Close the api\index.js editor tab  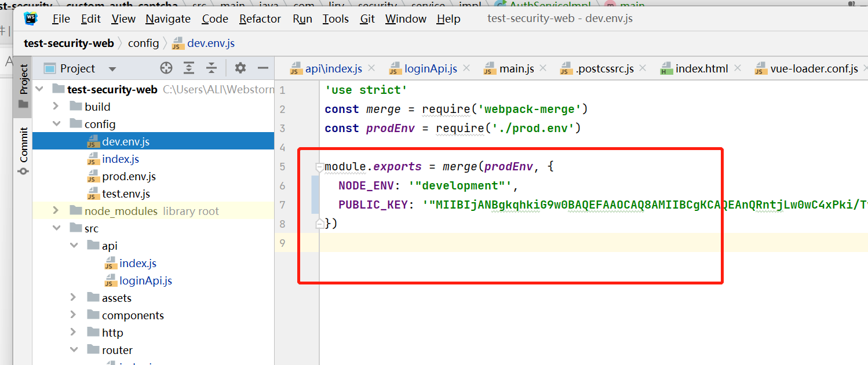[372, 68]
